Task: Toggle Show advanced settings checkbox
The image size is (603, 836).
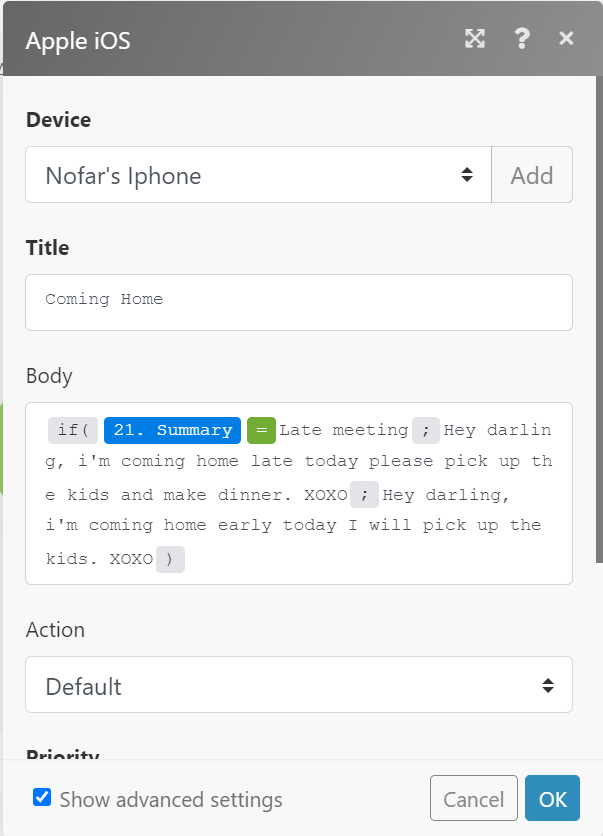Action: [x=42, y=797]
